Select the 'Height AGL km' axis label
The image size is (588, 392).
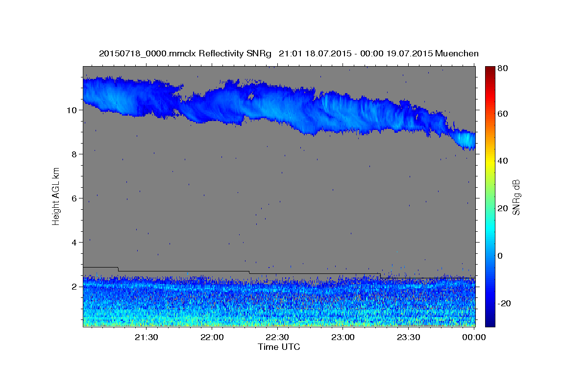point(56,196)
